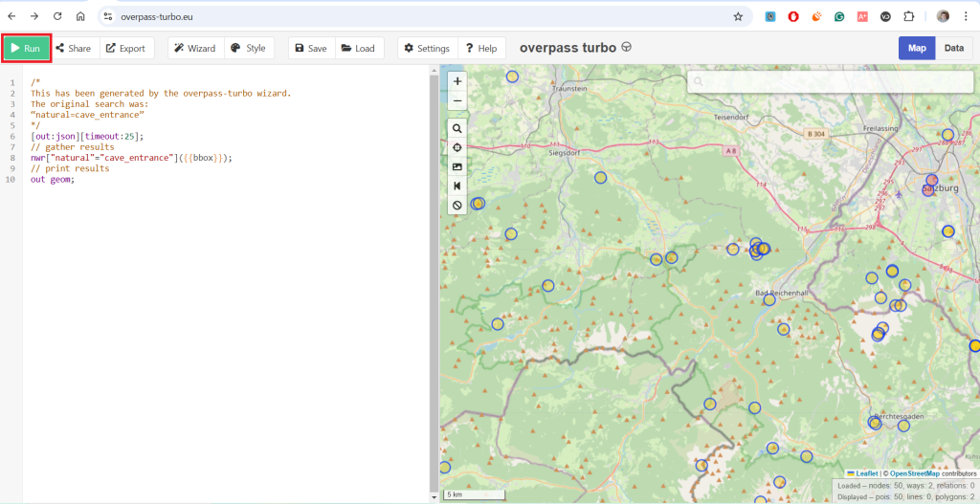Click the editor scrollbar up arrow
The image size is (980, 504).
(x=434, y=70)
